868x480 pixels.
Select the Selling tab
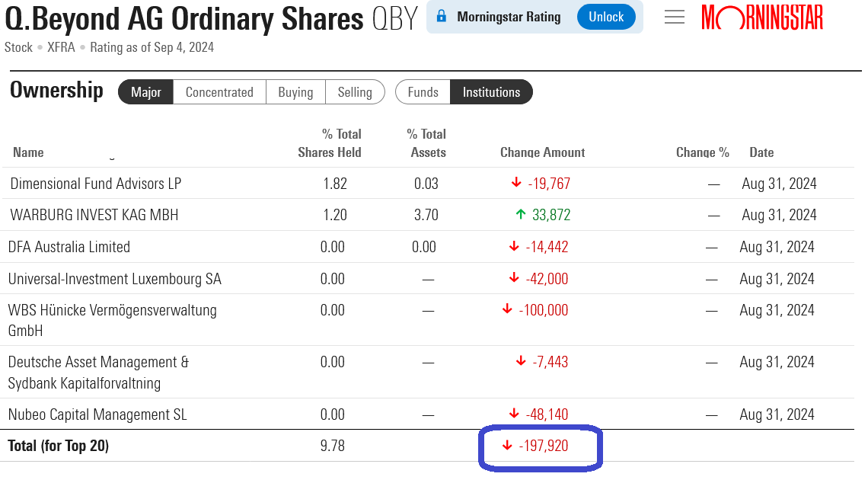[355, 92]
